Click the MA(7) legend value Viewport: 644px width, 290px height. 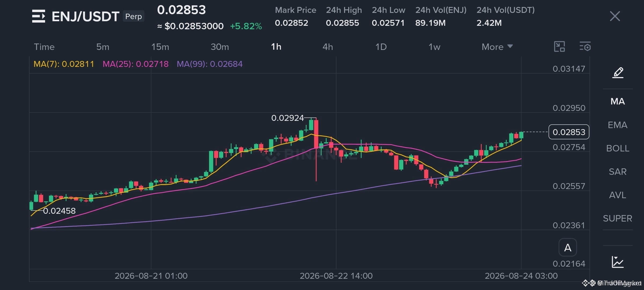[64, 64]
